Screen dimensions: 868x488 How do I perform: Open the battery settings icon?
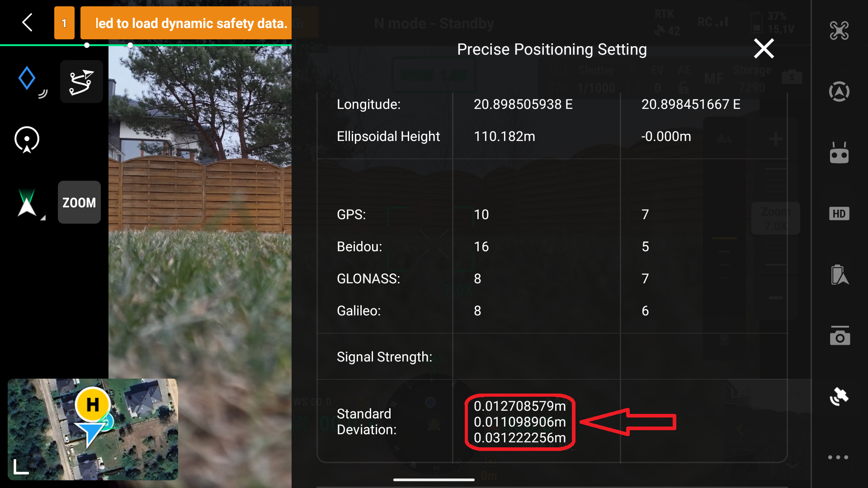[839, 275]
